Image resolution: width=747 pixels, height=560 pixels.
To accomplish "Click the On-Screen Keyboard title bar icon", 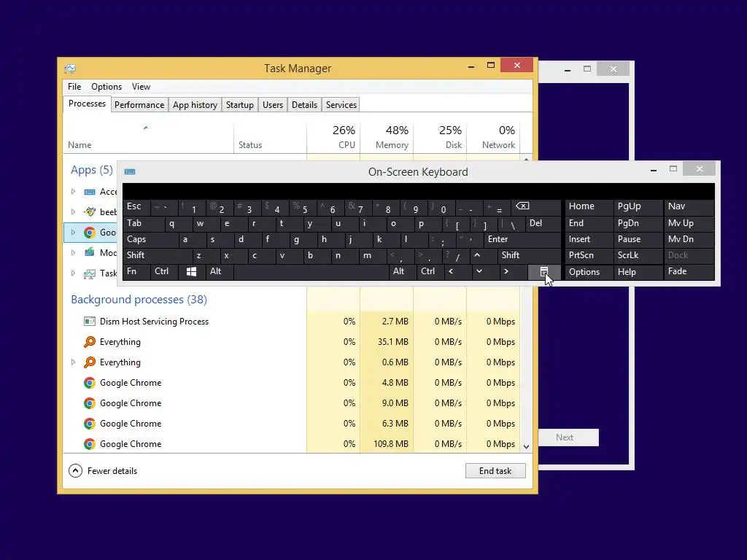I will (130, 172).
